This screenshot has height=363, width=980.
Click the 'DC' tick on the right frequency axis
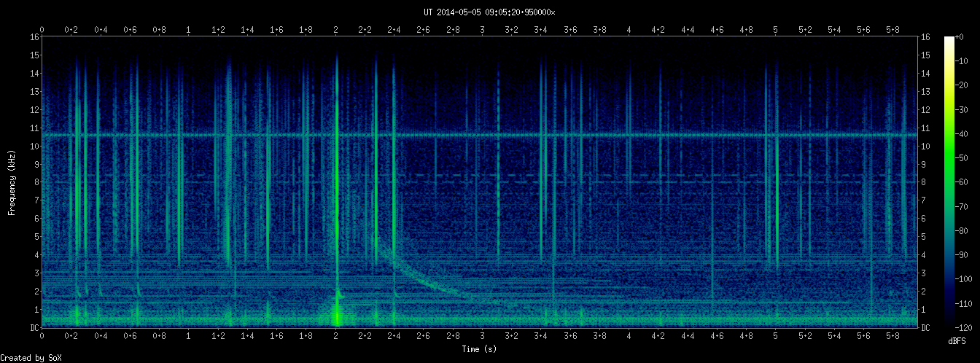[x=926, y=328]
